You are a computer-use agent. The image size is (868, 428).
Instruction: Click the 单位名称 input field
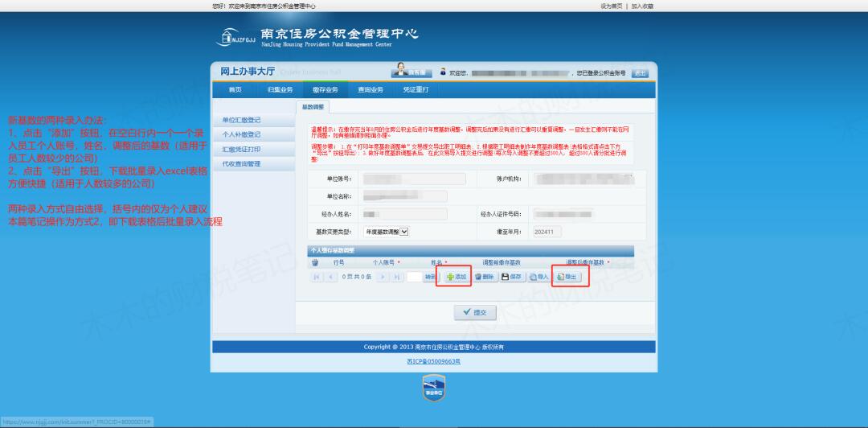(404, 196)
